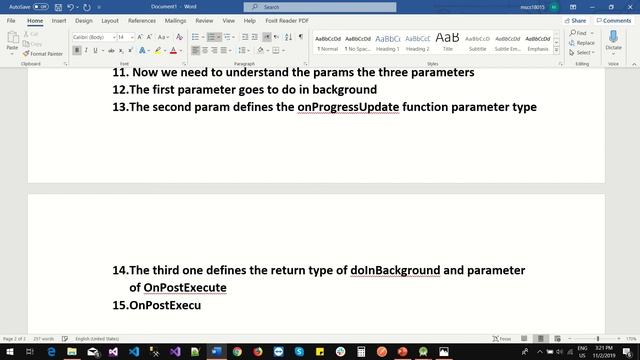
Task: Switch to Web Layout view icon
Action: (x=557, y=338)
